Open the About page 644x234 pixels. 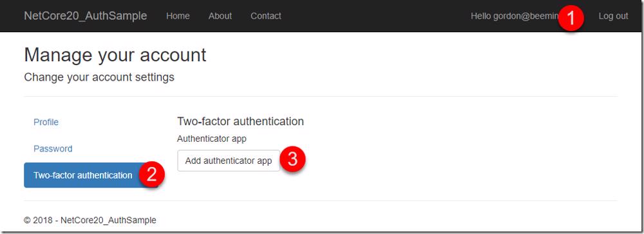tap(220, 16)
